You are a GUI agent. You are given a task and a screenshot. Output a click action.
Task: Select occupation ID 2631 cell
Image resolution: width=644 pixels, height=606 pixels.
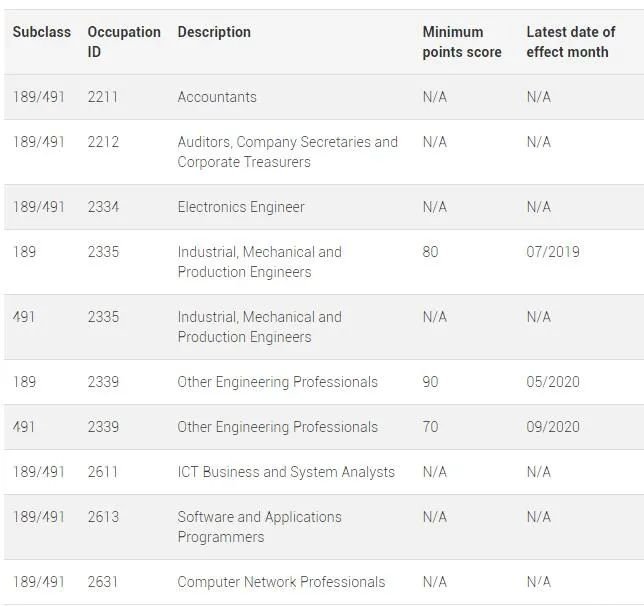point(103,582)
